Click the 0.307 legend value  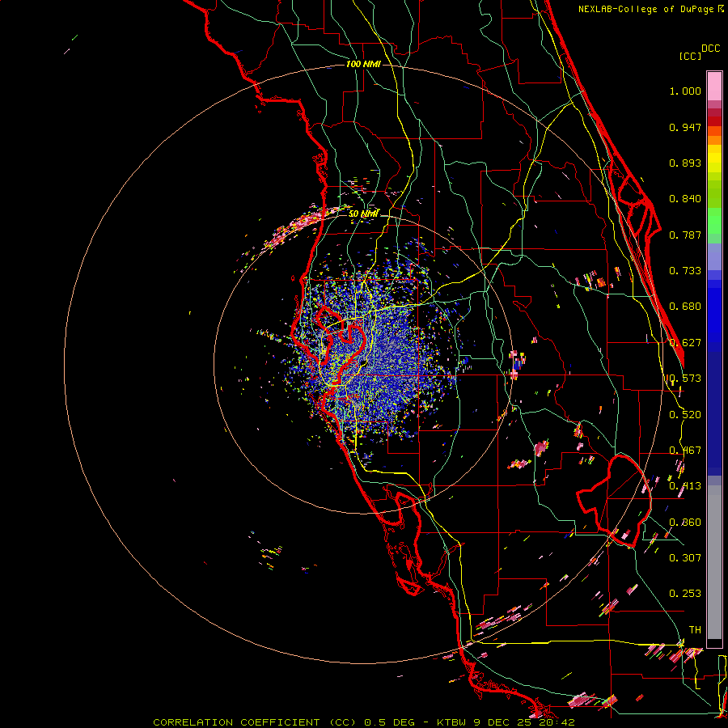tap(685, 557)
